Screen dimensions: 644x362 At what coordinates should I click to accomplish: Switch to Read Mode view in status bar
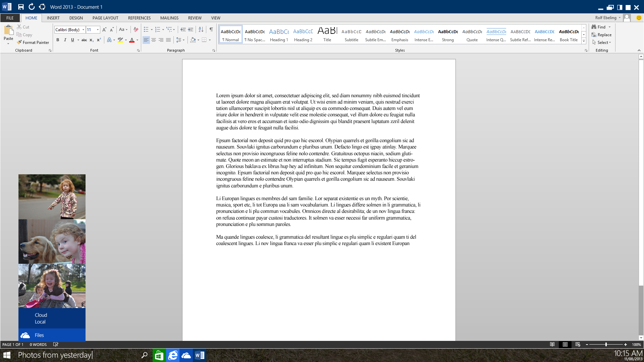click(x=552, y=344)
